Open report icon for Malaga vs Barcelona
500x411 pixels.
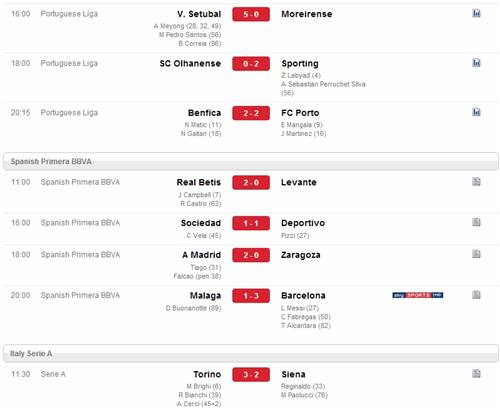pos(476,295)
